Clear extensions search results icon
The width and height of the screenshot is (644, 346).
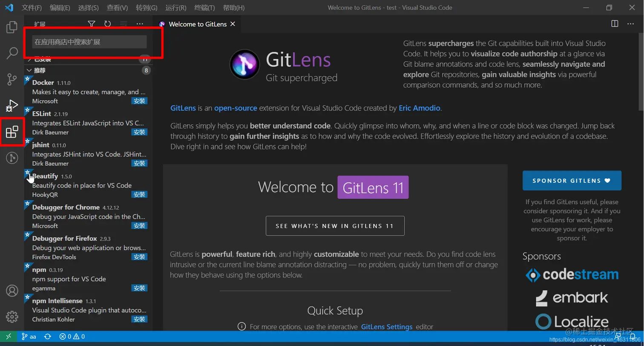click(124, 24)
